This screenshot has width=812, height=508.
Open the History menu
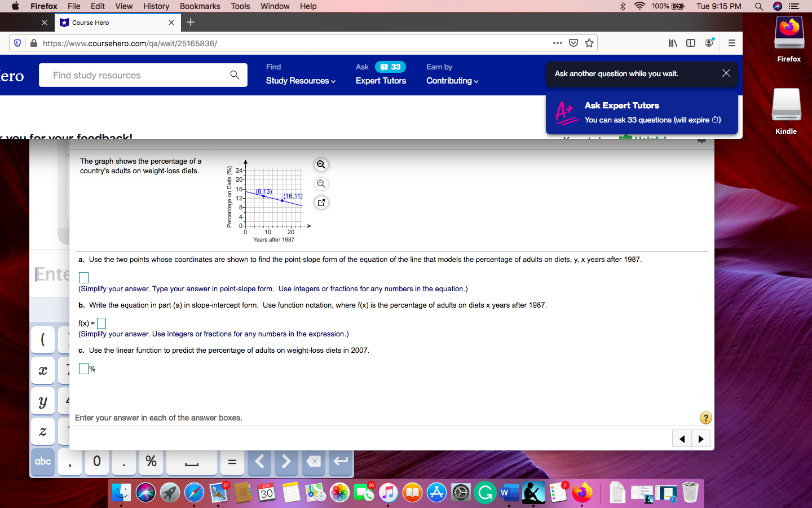click(156, 6)
